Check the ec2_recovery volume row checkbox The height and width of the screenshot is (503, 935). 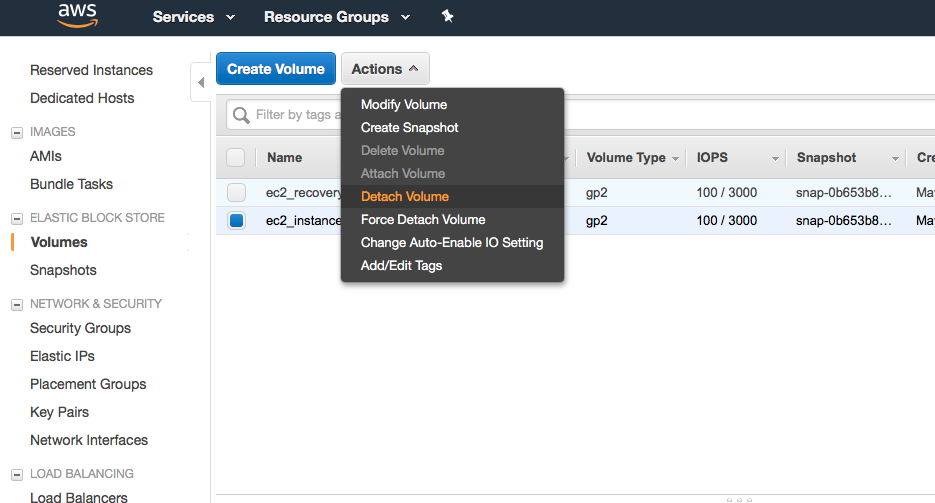[236, 192]
